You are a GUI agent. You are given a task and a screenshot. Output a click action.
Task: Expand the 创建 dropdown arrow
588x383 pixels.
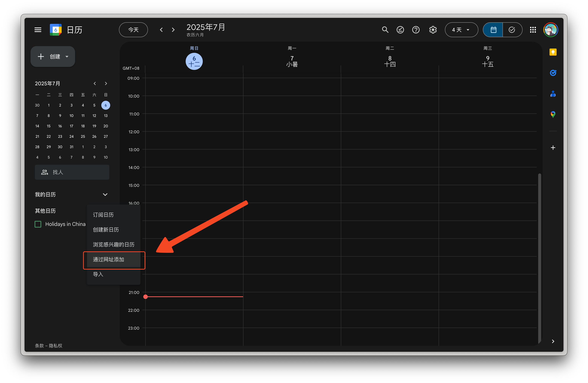click(67, 57)
